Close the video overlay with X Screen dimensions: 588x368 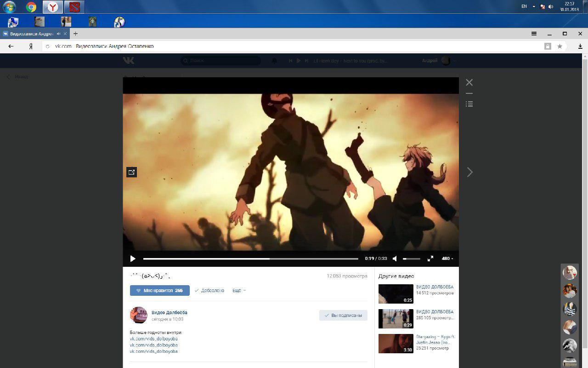[469, 82]
